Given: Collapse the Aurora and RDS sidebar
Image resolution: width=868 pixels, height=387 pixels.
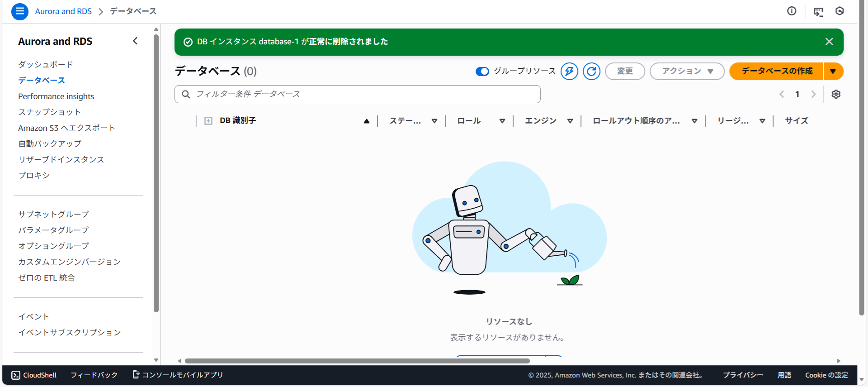Looking at the screenshot, I should pos(135,41).
